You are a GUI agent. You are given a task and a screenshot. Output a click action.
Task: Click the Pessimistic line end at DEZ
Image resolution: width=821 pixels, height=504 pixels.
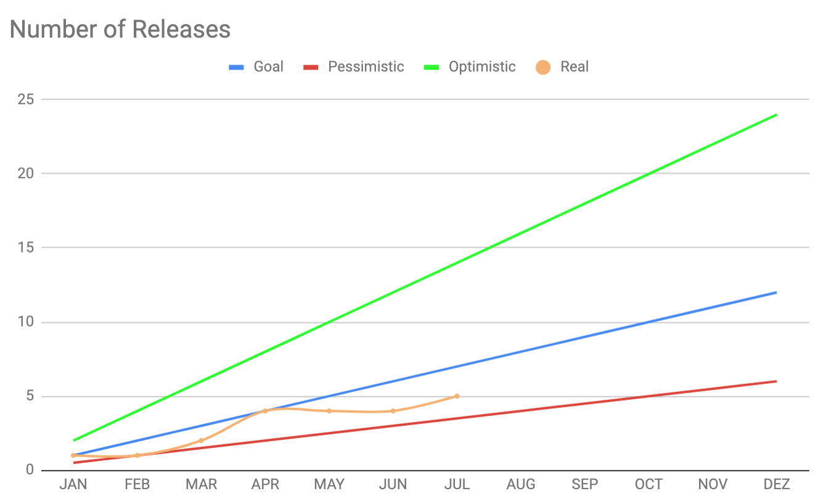click(776, 381)
